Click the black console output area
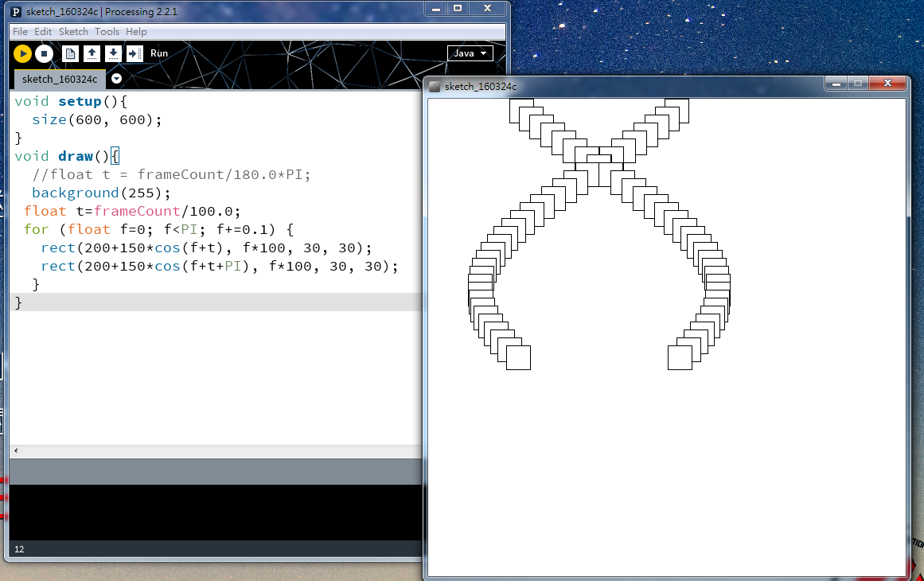The height and width of the screenshot is (581, 924). click(x=216, y=512)
